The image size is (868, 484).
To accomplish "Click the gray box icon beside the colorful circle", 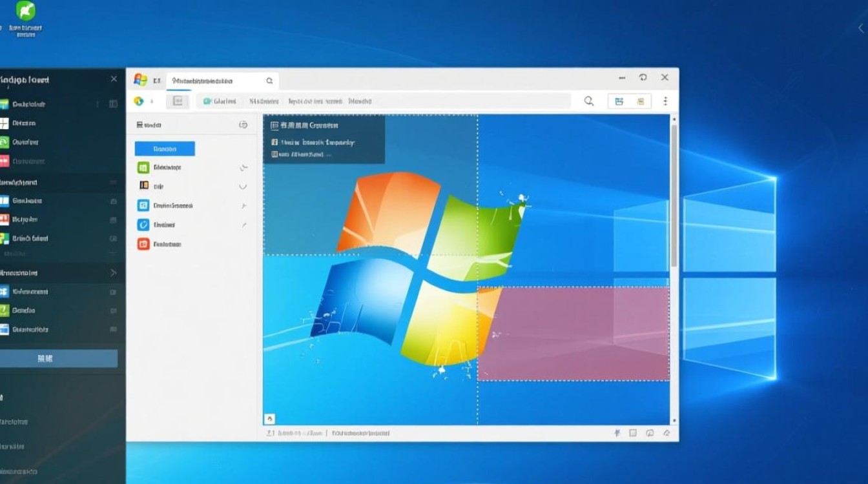I will coord(178,101).
